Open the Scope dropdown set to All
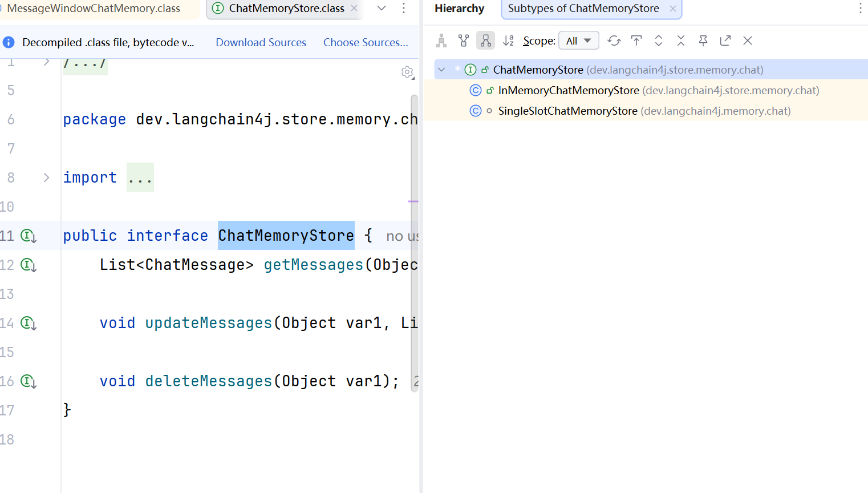Screen dimensions: 868x493 click(x=579, y=41)
